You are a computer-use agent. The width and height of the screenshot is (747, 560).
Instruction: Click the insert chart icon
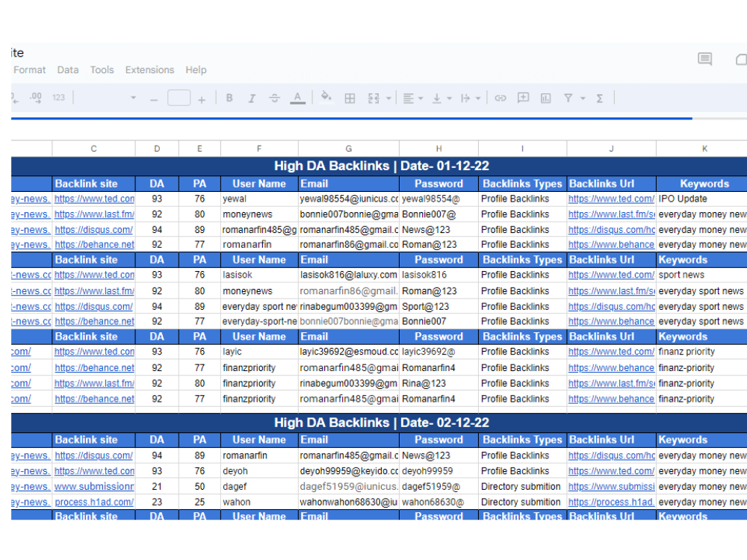(x=545, y=99)
